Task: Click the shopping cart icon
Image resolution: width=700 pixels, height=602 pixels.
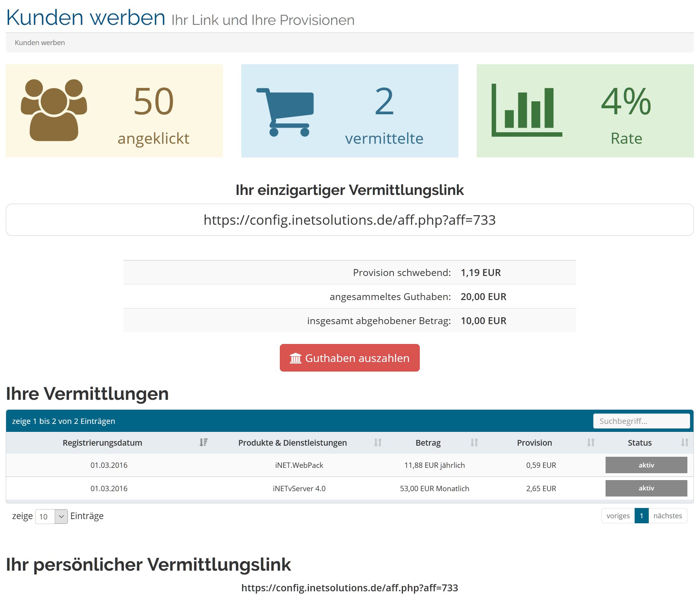Action: click(x=285, y=112)
